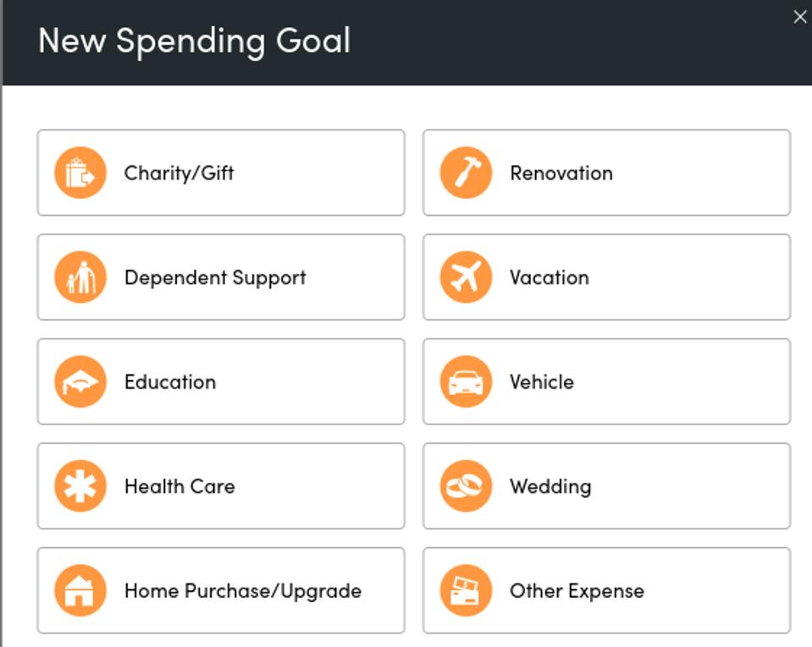Select the Vacation goal label
The height and width of the screenshot is (647, 812).
(x=549, y=277)
